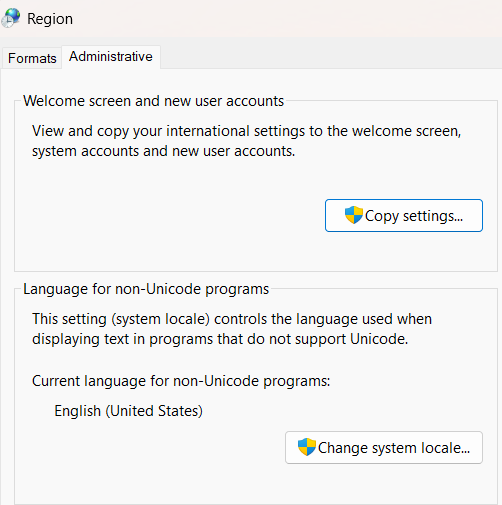Screen dimensions: 502x505
Task: Click 'Welcome screen and new user accounts' heading
Action: tap(153, 101)
